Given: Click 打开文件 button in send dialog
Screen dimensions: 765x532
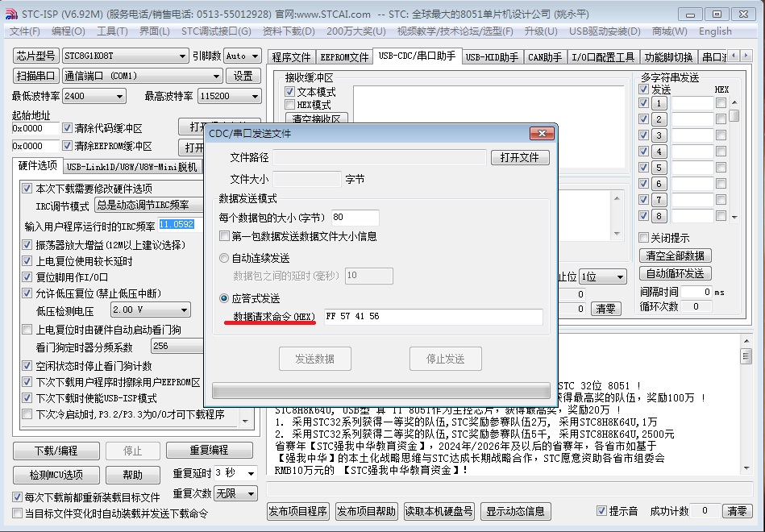Looking at the screenshot, I should 520,157.
